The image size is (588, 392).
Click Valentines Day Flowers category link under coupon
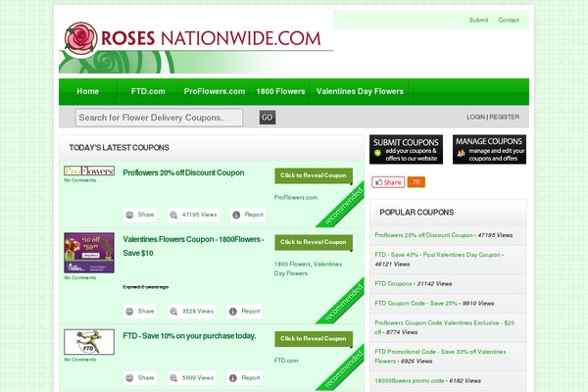click(x=308, y=269)
